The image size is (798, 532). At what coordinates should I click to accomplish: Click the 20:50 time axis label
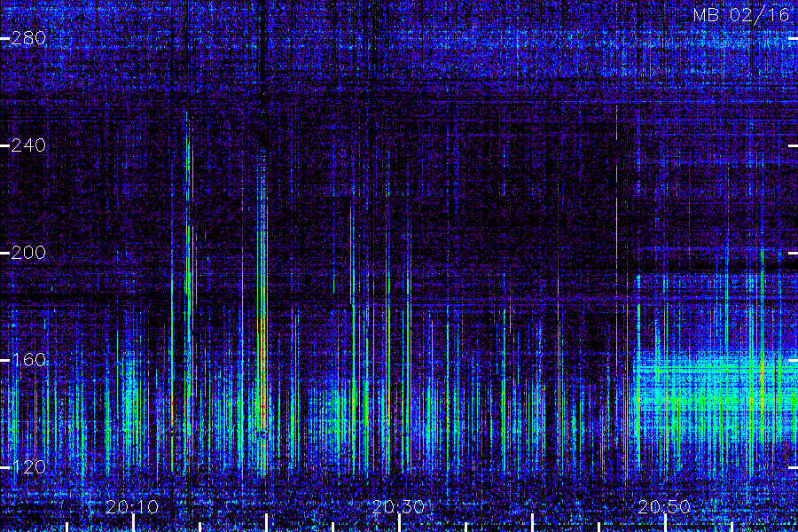click(x=664, y=507)
